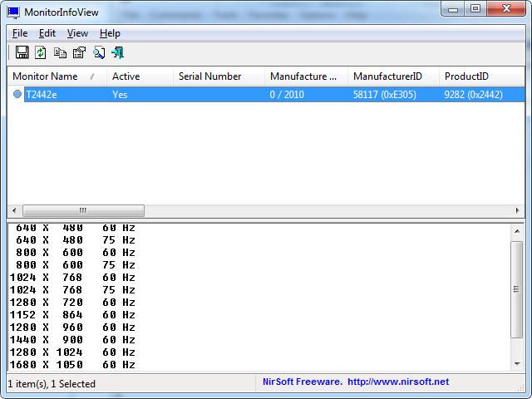Click the lower pane scroll up arrow
Screen dimensions: 532x399
tap(517, 231)
